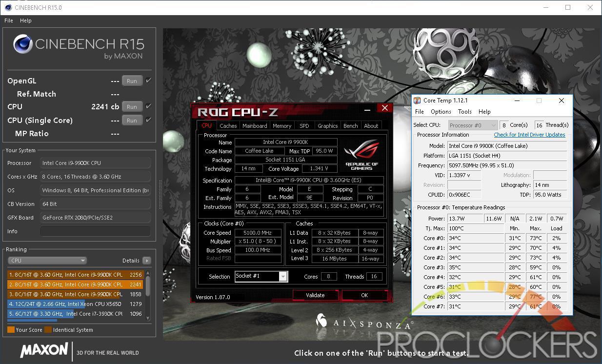This screenshot has width=602, height=364.
Task: Open the Core Temp Tools menu
Action: 465,112
